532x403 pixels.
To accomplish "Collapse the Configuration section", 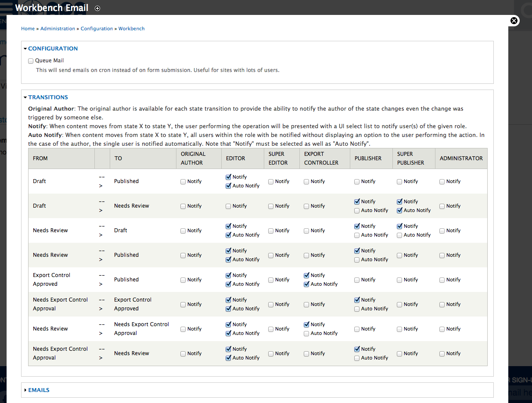I will pos(53,48).
